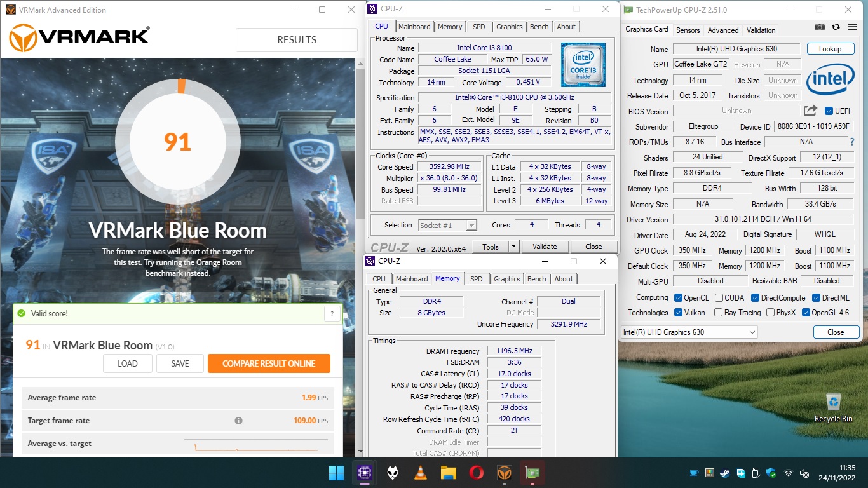Click the Intel Core i3 badge in CPU-Z
Viewport: 868px width, 488px height.
[x=583, y=64]
